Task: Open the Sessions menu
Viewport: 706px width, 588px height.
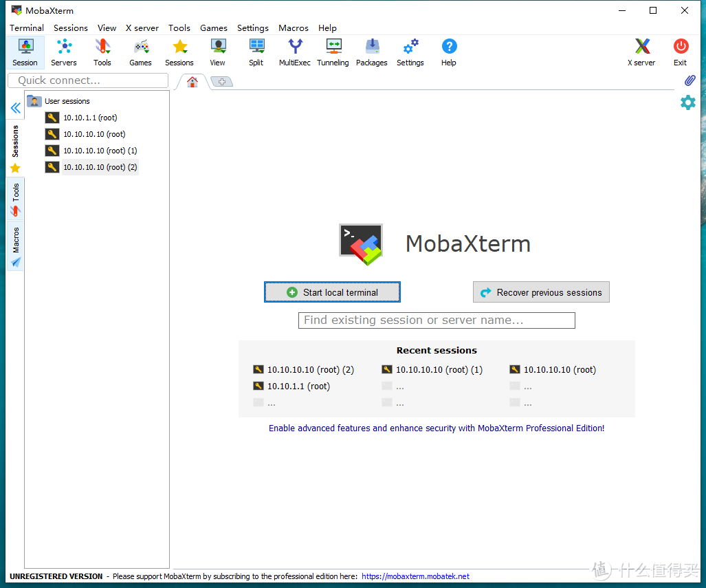Action: [71, 28]
